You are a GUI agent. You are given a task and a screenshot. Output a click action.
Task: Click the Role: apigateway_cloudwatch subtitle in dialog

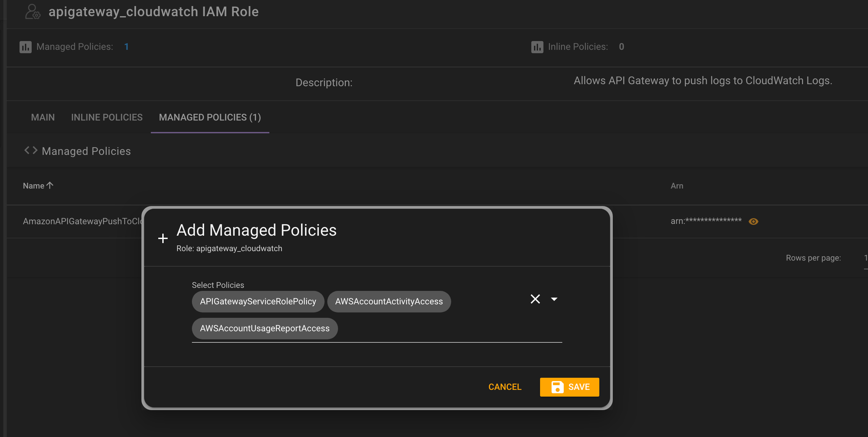(229, 248)
